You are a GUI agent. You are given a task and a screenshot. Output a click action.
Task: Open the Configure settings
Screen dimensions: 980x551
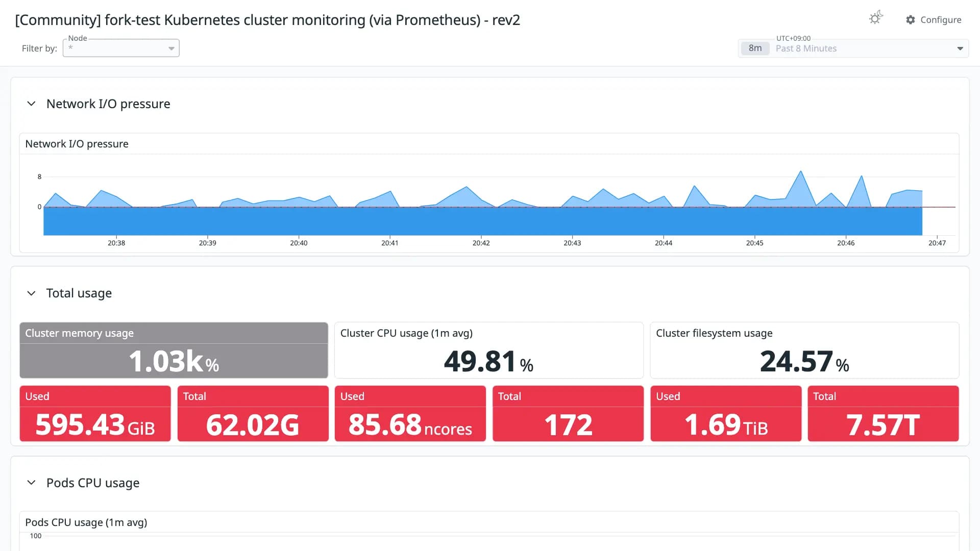coord(934,20)
